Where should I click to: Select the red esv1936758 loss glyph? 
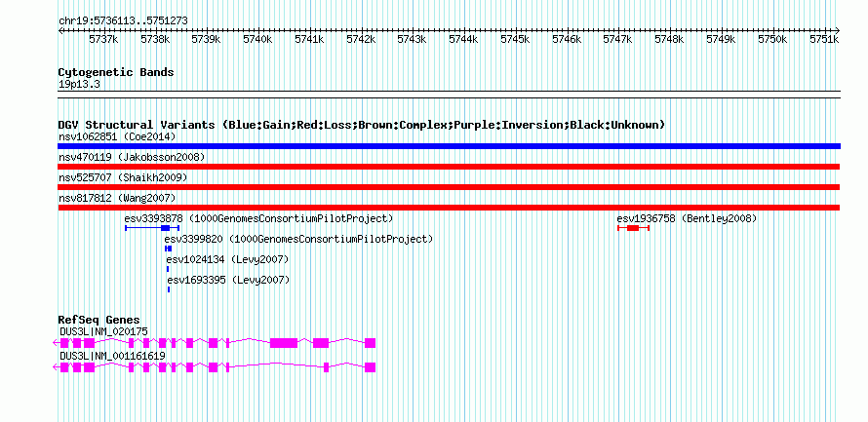click(x=633, y=228)
